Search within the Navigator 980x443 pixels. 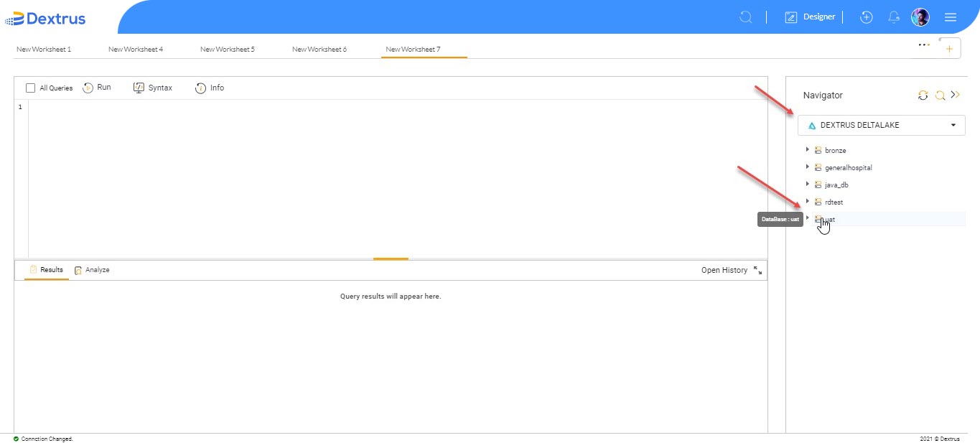940,95
